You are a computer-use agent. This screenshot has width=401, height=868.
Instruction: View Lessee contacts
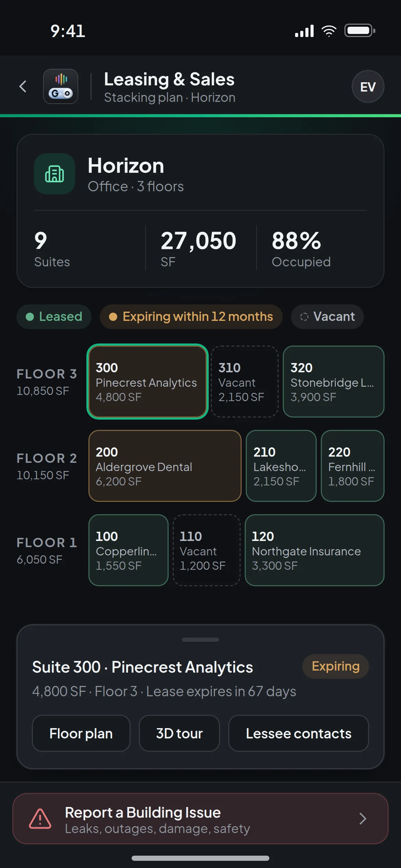pyautogui.click(x=299, y=733)
